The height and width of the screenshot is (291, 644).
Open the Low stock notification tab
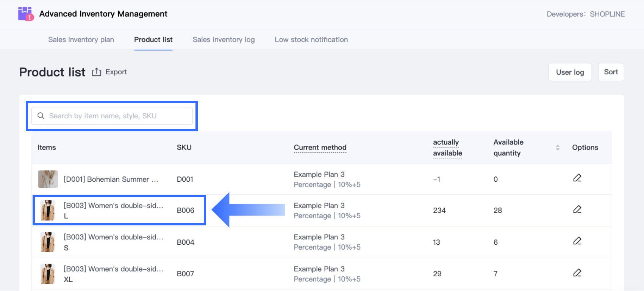pyautogui.click(x=311, y=39)
